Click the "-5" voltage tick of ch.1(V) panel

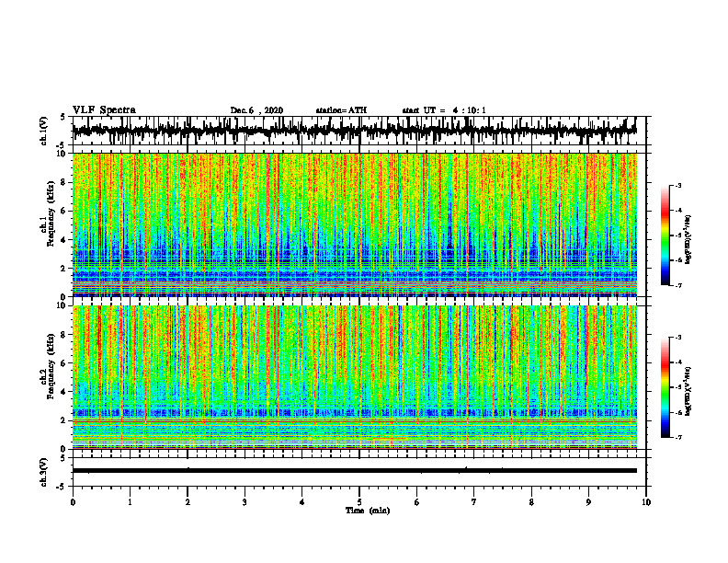pyautogui.click(x=63, y=144)
